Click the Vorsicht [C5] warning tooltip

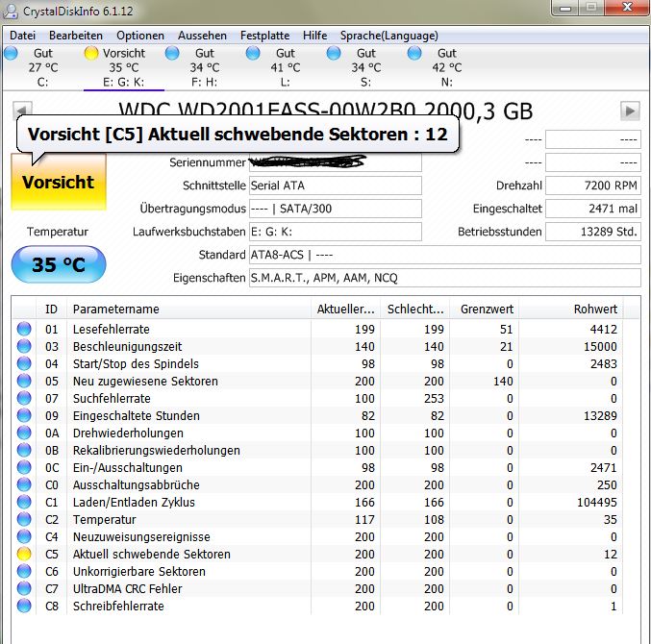(x=238, y=134)
